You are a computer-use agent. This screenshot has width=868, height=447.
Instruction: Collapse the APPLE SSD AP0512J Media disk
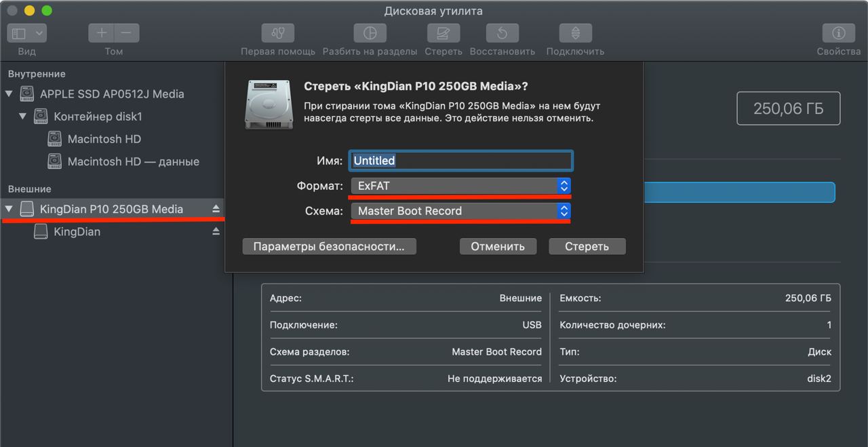(x=9, y=94)
